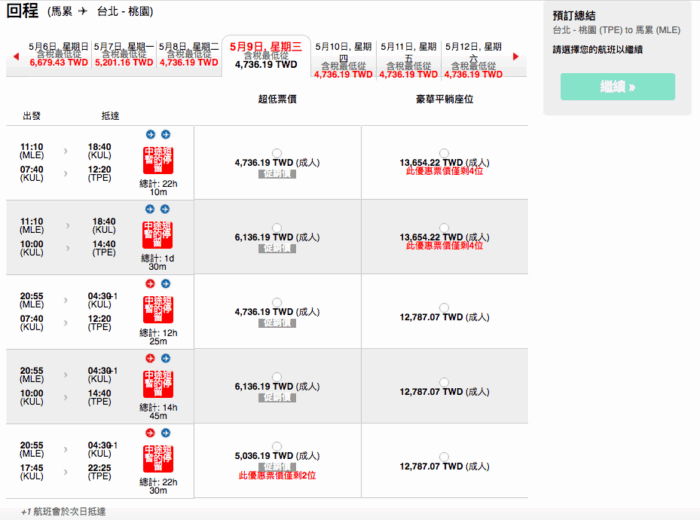700x520 pixels.
Task: Select 13,654.22 TWD flatbed fare on second flight
Action: 444,227
